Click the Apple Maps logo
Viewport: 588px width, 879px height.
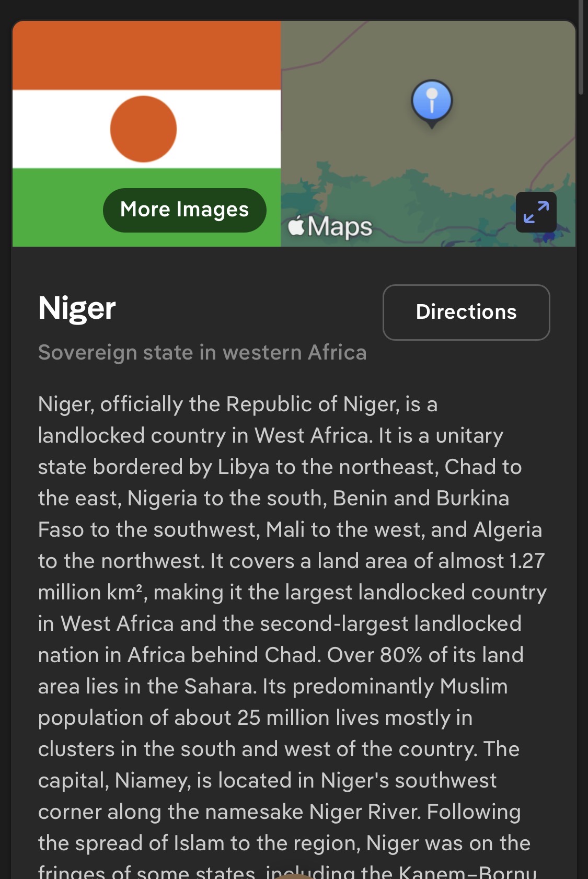point(330,227)
